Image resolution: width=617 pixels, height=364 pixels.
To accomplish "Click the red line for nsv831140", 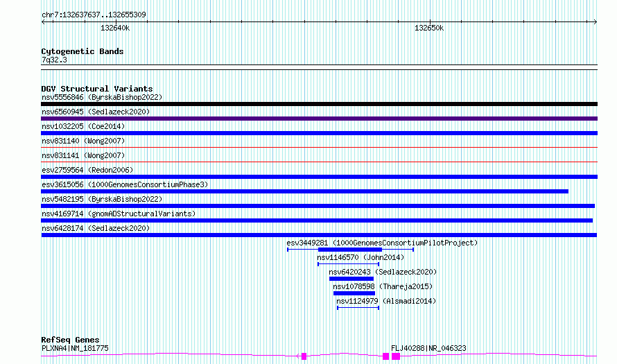I will tap(319, 147).
